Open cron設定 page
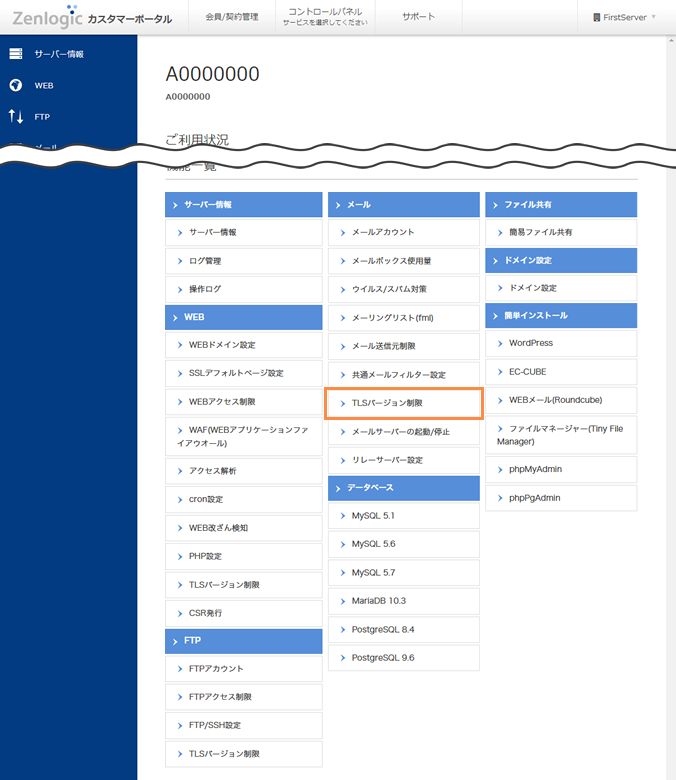Viewport: 676px width, 780px height. pyautogui.click(x=243, y=499)
